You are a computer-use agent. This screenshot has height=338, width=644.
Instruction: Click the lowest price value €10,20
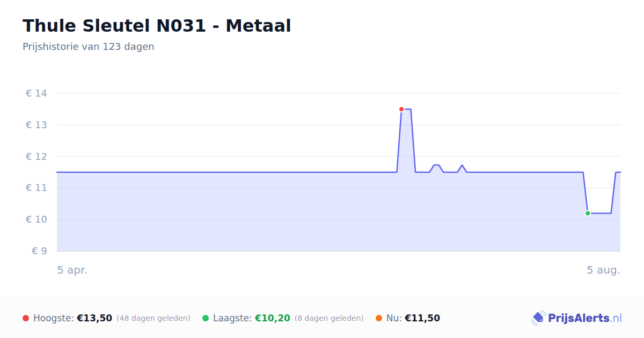point(273,318)
